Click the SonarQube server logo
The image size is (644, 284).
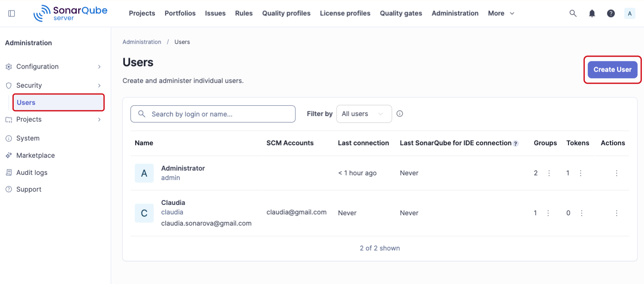[x=70, y=13]
